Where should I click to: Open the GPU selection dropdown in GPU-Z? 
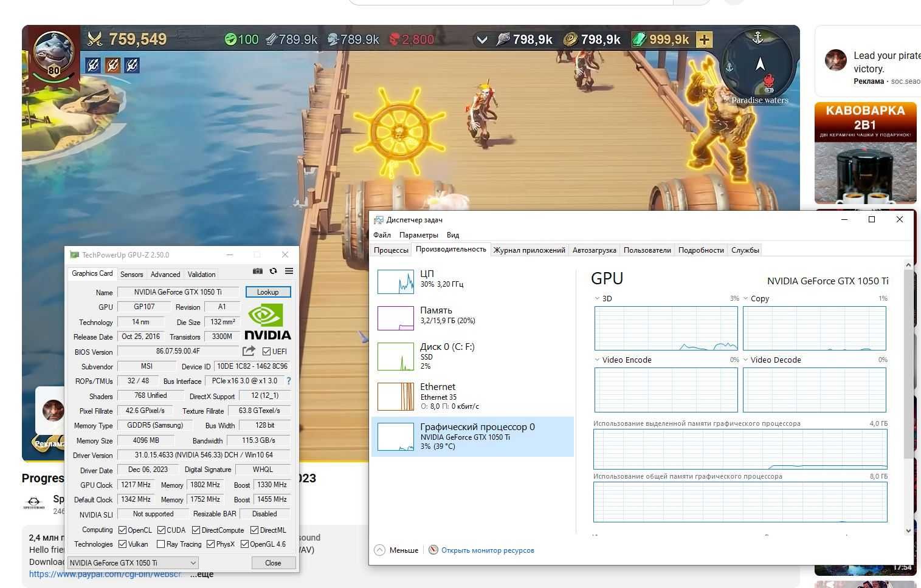133,562
